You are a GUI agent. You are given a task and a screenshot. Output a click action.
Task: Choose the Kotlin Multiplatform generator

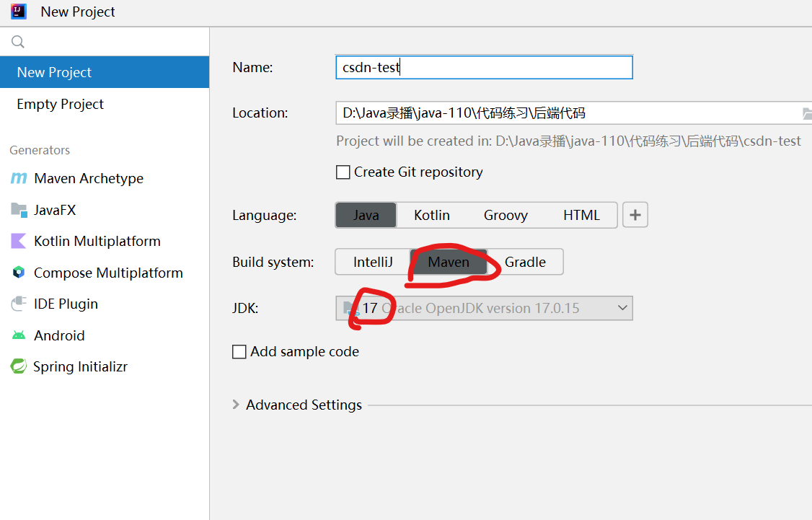tap(105, 241)
